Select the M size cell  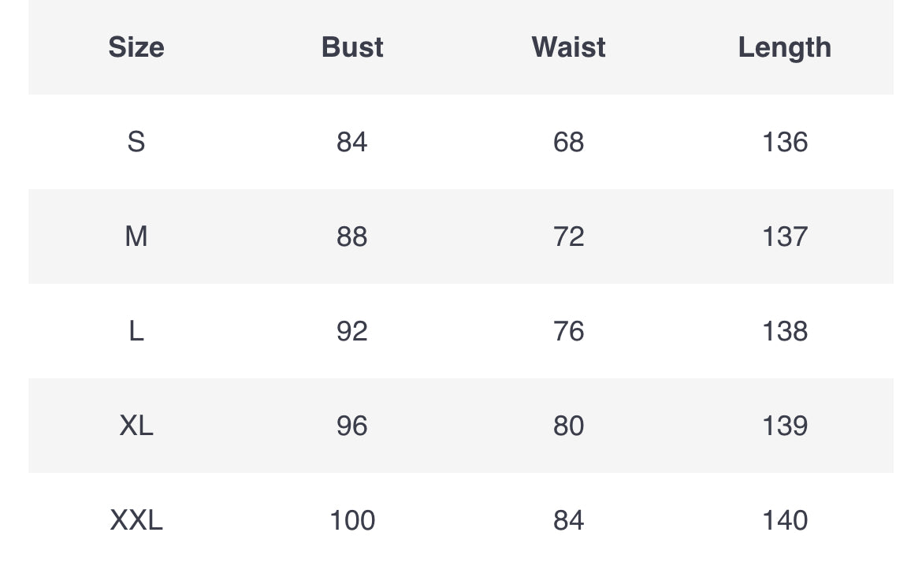coord(136,236)
